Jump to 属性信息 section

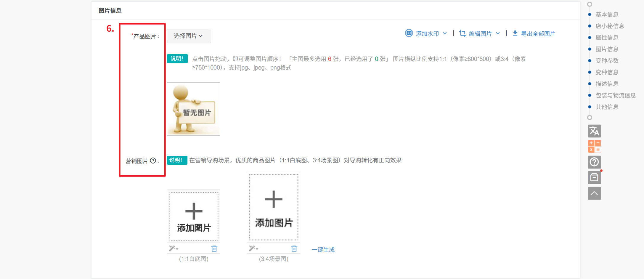(607, 38)
